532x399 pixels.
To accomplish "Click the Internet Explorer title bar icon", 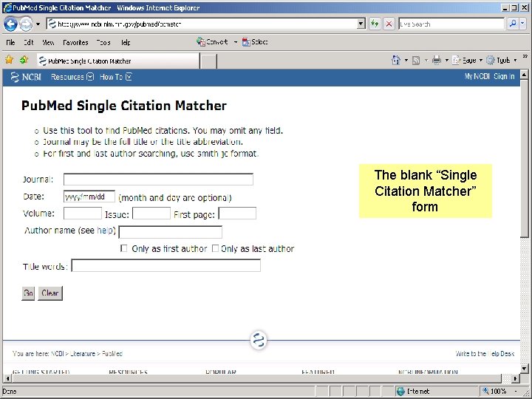I will tap(7, 7).
